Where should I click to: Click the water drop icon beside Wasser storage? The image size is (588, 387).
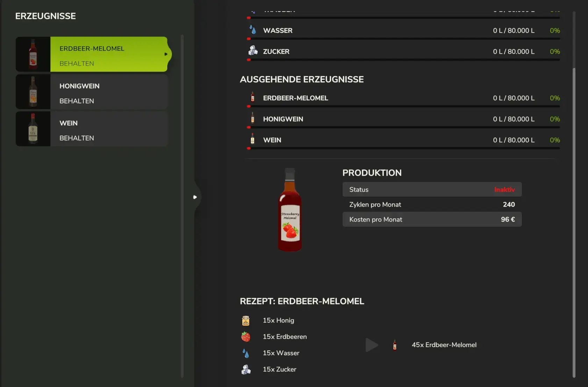(253, 30)
